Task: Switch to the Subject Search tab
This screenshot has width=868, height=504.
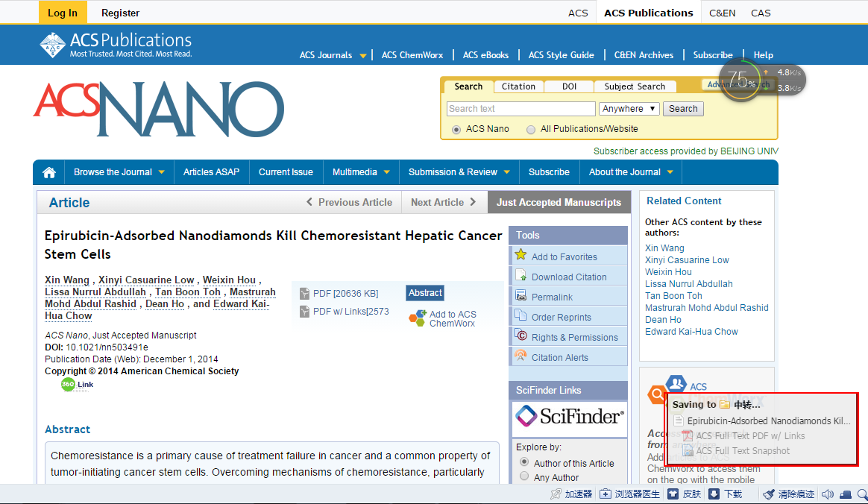Action: click(635, 86)
